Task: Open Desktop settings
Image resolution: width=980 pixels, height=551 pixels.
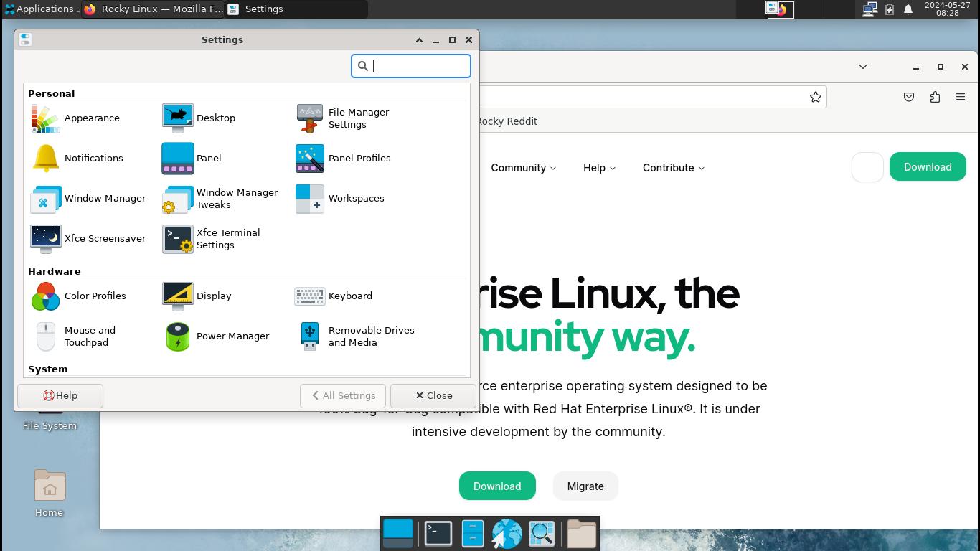Action: (199, 118)
